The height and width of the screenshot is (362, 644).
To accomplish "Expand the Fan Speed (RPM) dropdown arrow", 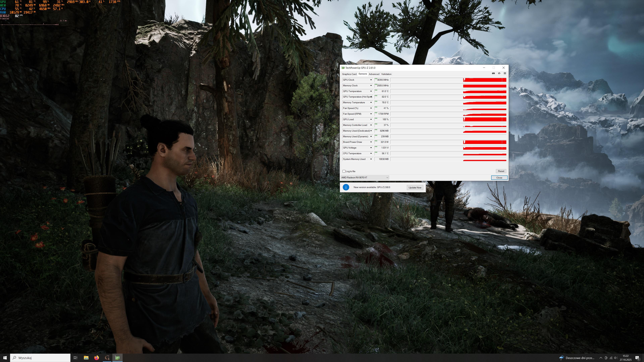I will click(x=371, y=114).
